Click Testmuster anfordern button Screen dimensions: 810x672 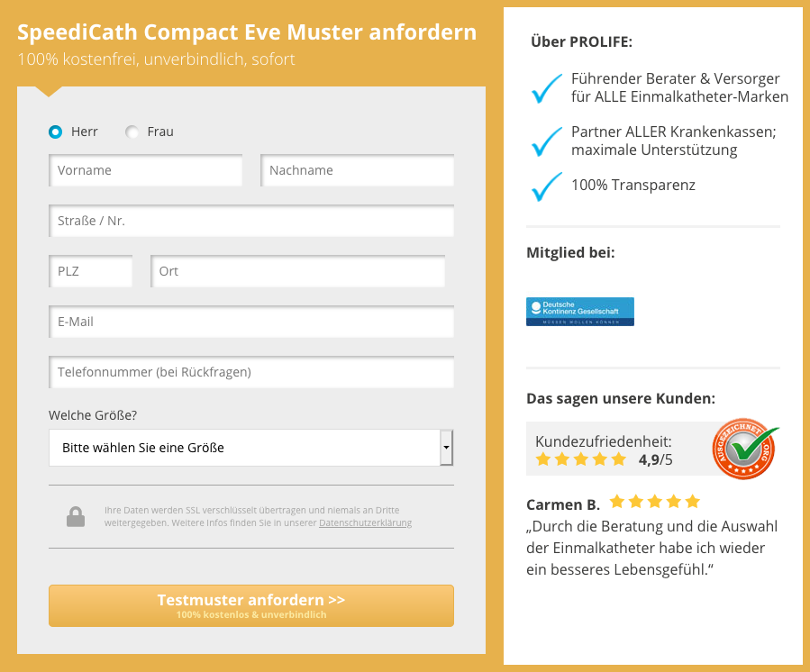[251, 606]
